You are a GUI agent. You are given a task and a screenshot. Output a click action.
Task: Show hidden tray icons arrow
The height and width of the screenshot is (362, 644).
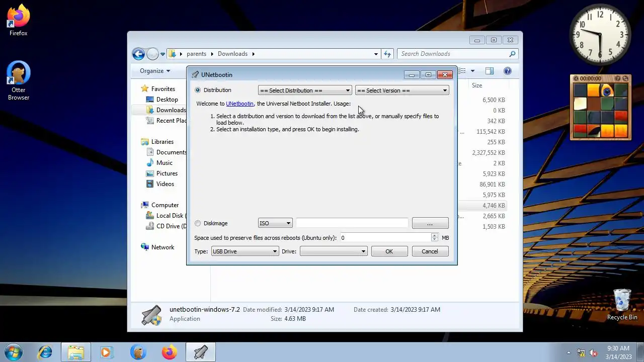point(569,352)
